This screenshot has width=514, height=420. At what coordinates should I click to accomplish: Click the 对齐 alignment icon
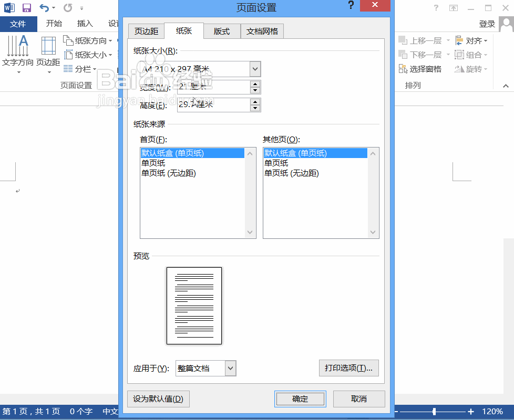click(470, 40)
